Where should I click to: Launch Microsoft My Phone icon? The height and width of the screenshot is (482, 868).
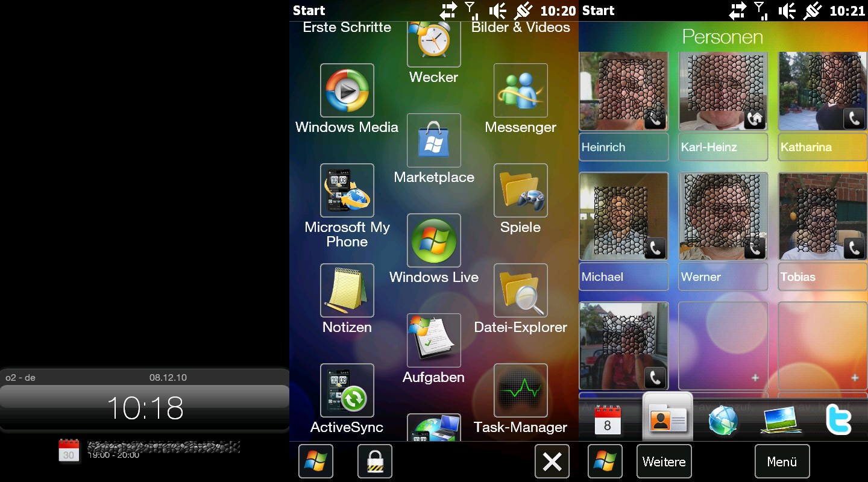coord(347,190)
